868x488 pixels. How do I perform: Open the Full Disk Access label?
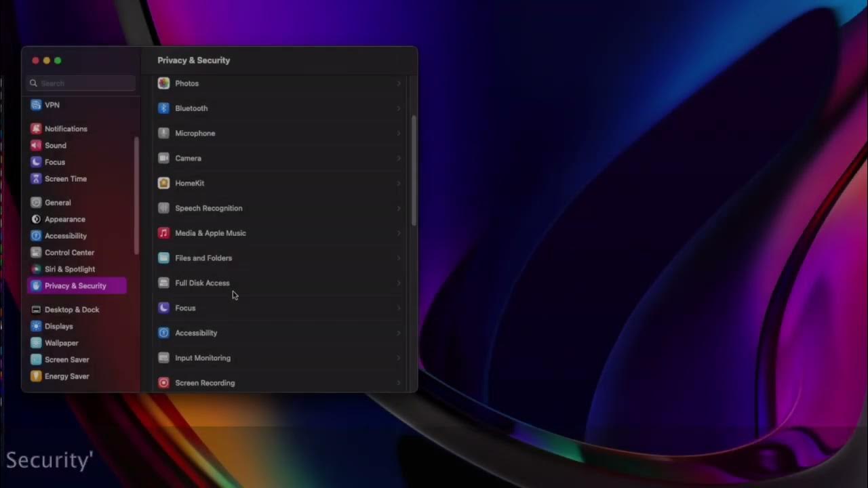click(202, 283)
